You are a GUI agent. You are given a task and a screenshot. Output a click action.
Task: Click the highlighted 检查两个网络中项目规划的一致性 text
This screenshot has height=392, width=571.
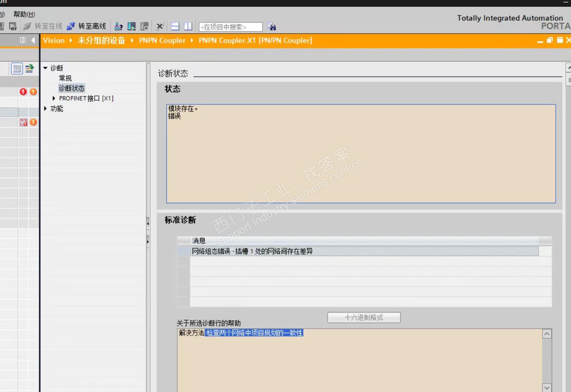point(254,333)
